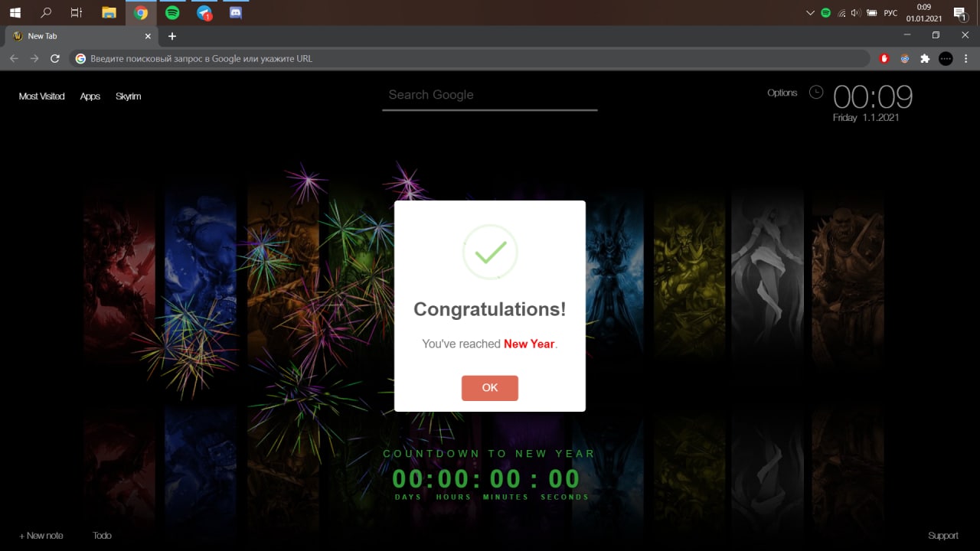Click the large 00:09 clock display
Screen dimensions: 980x551
tap(873, 97)
